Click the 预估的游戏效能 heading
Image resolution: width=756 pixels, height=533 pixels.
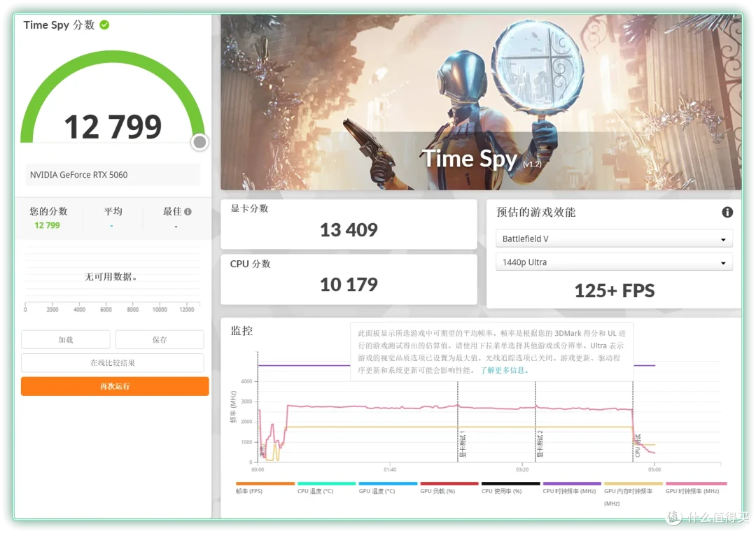click(x=535, y=212)
